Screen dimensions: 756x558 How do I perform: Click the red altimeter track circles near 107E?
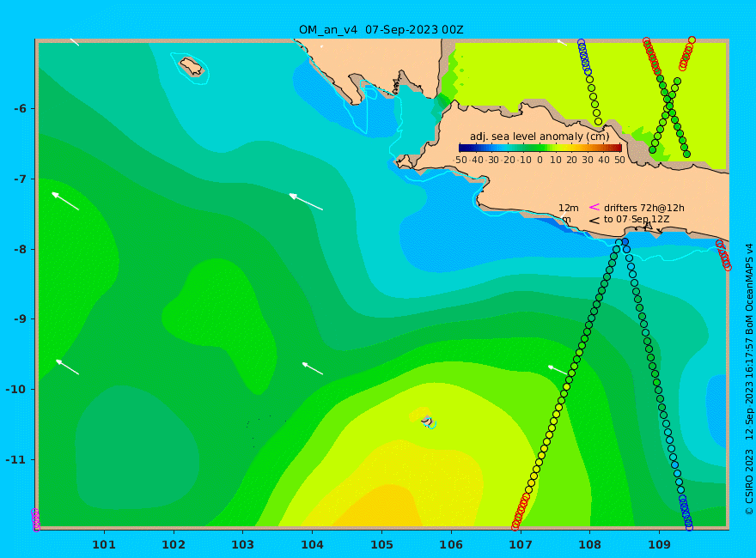click(521, 512)
